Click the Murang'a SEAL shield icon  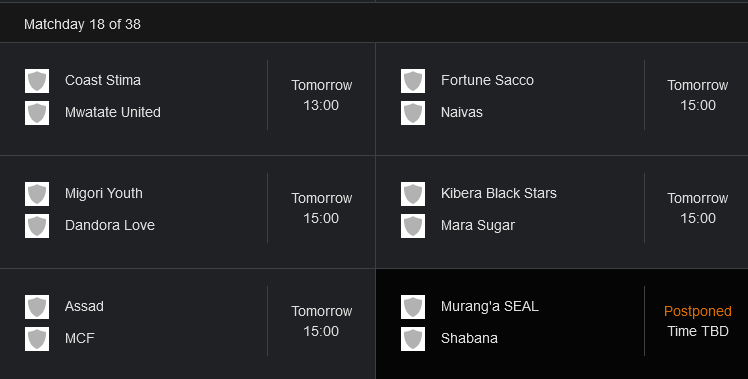coord(413,307)
